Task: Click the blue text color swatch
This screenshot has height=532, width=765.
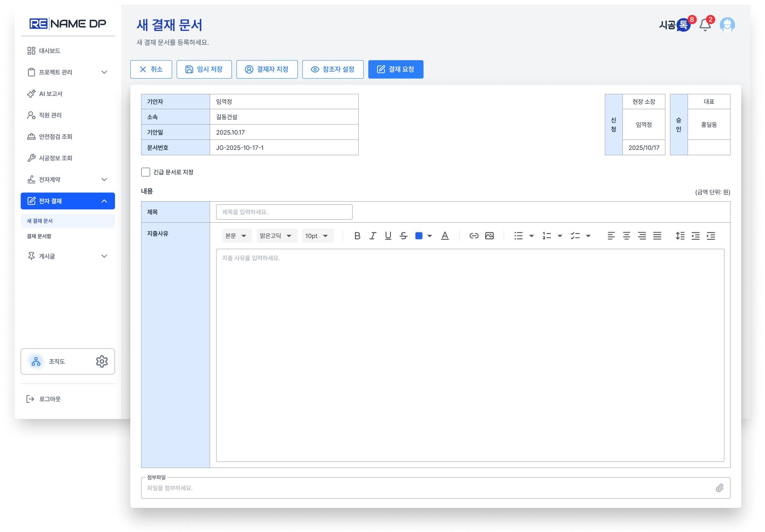Action: point(419,236)
